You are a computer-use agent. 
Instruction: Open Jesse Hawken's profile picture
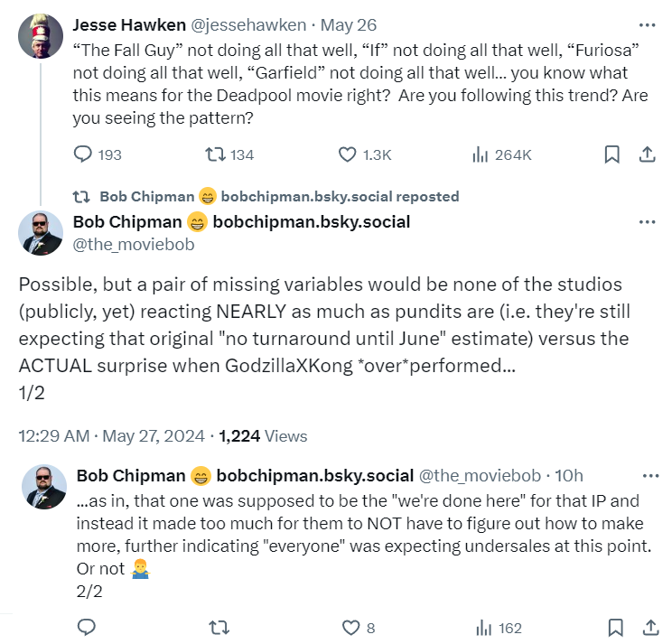(x=41, y=36)
